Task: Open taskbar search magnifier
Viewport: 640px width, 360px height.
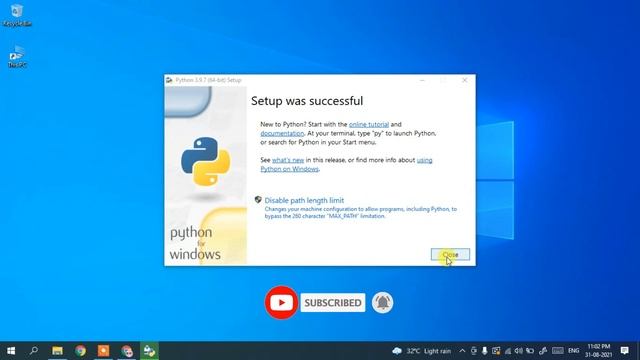Action: click(34, 351)
